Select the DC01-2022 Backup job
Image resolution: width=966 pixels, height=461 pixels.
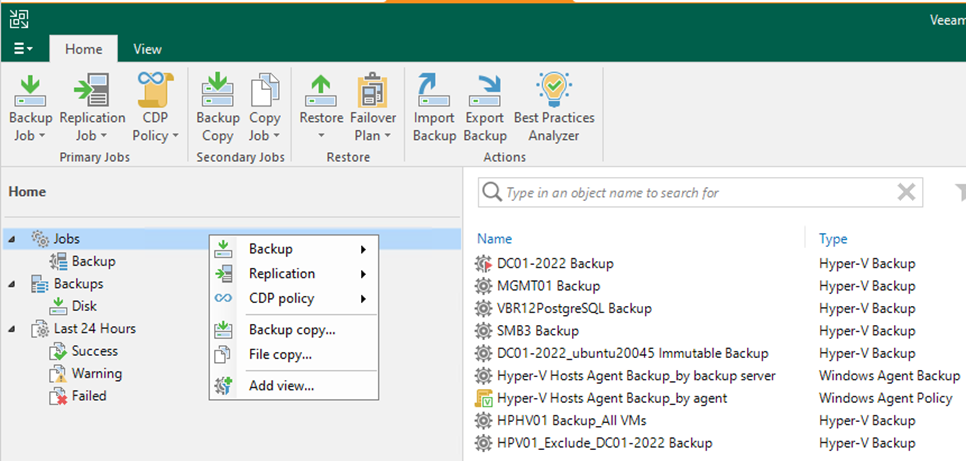[555, 264]
